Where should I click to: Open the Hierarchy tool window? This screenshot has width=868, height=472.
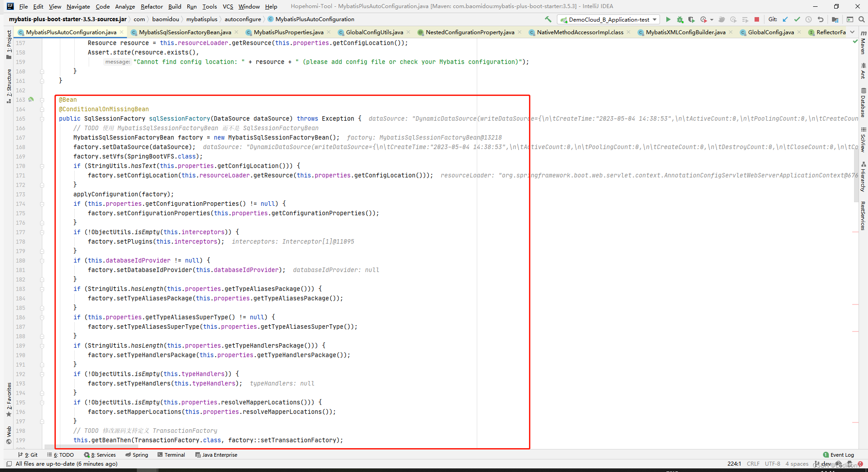pyautogui.click(x=863, y=177)
